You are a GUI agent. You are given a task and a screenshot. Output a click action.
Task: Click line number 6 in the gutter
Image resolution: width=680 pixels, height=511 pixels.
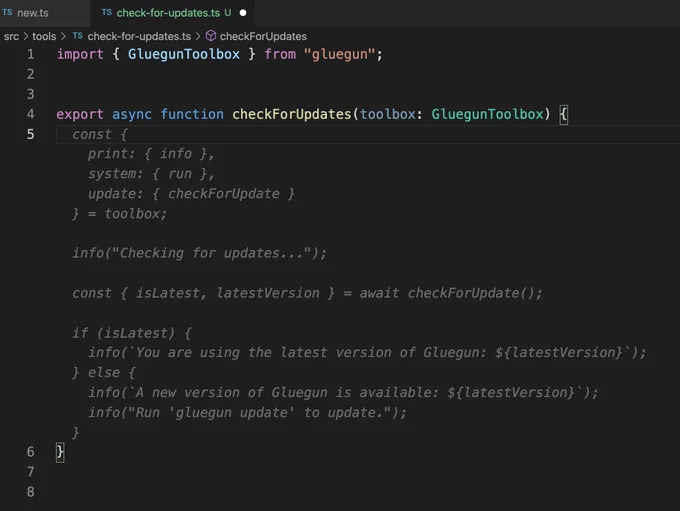[x=30, y=452]
